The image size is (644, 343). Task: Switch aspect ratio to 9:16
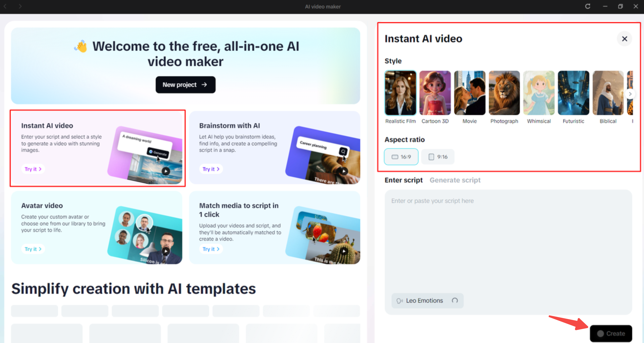(x=437, y=157)
